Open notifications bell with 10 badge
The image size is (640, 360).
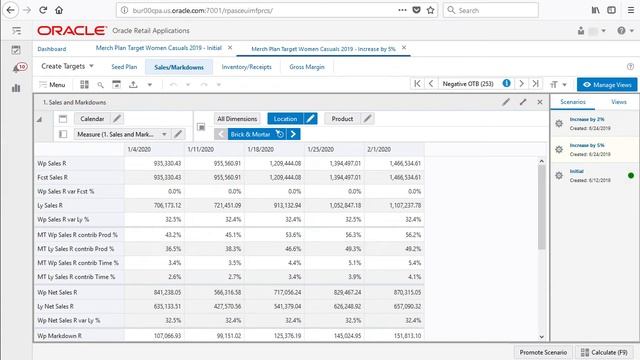pos(19,67)
